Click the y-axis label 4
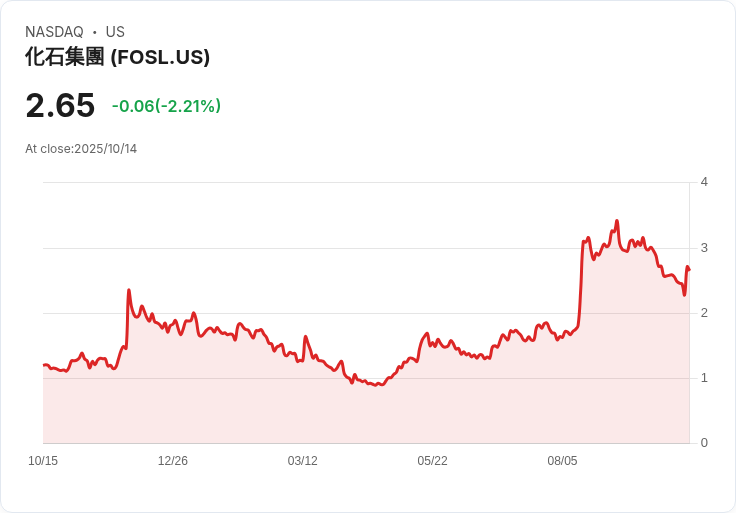 coord(704,182)
